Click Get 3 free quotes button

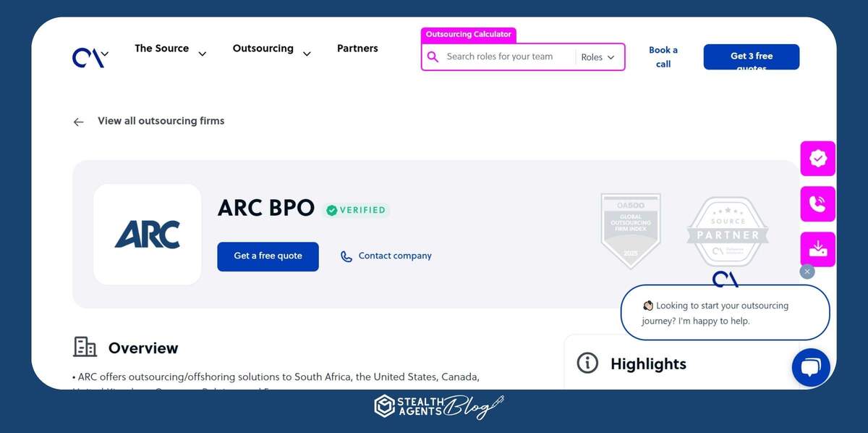coord(752,56)
